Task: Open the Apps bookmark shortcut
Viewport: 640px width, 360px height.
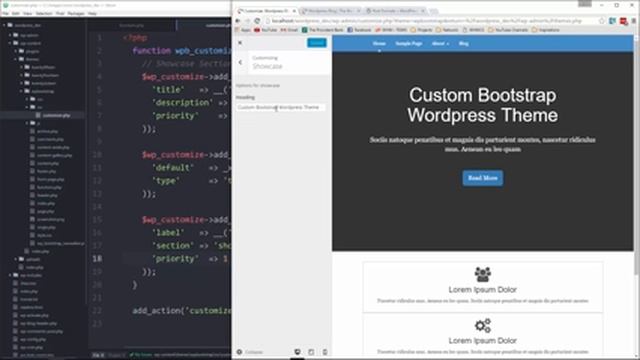Action: 243,30
